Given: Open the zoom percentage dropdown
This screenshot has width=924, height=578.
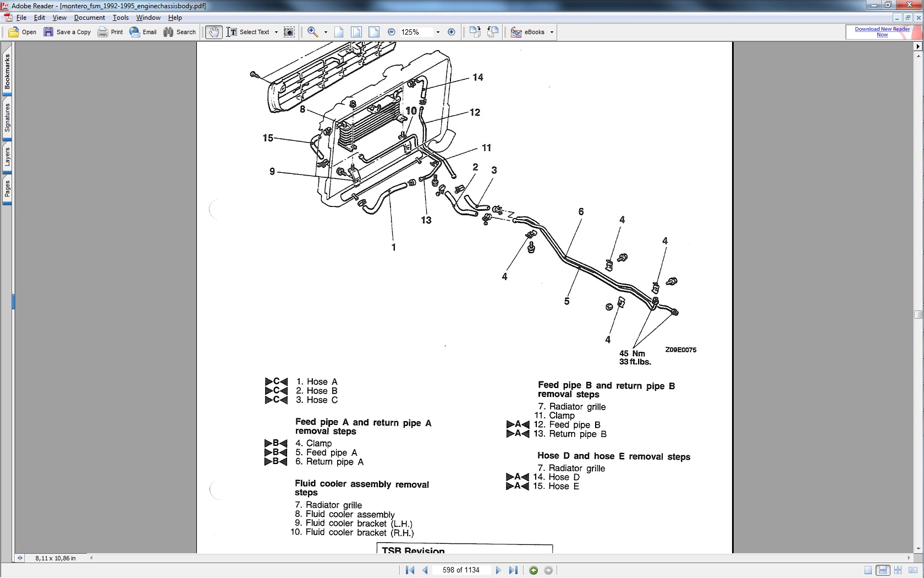Looking at the screenshot, I should click(438, 32).
